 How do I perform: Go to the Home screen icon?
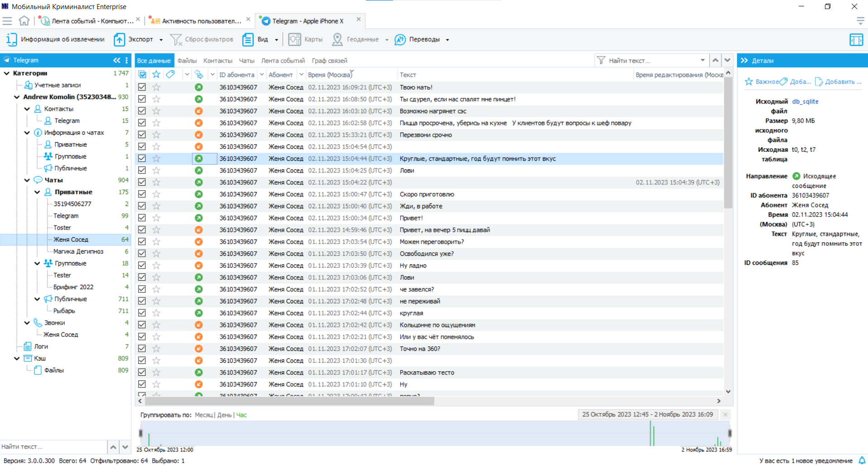(24, 21)
